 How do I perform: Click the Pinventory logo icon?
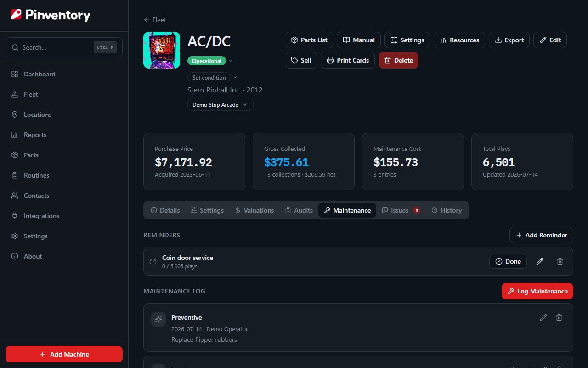16,15
